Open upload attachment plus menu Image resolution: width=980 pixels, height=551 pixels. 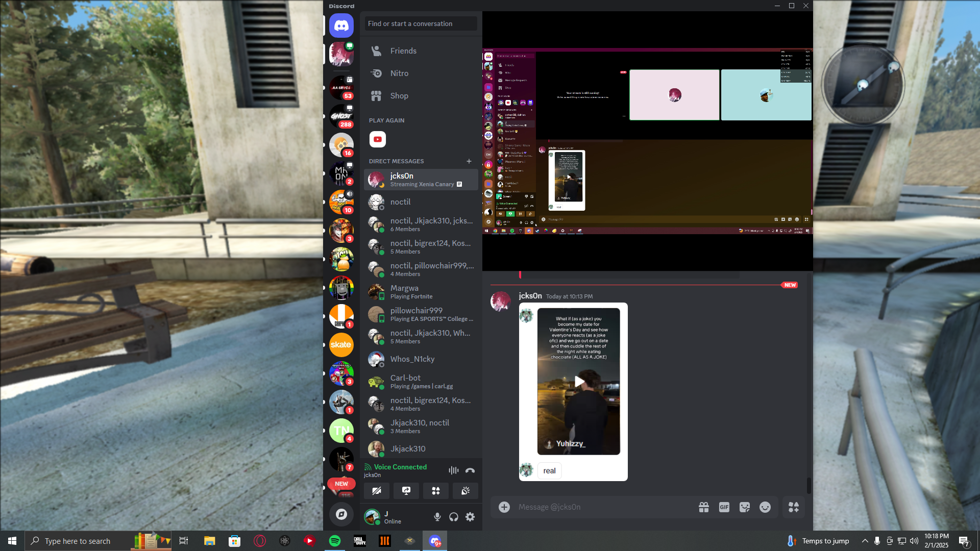click(504, 507)
